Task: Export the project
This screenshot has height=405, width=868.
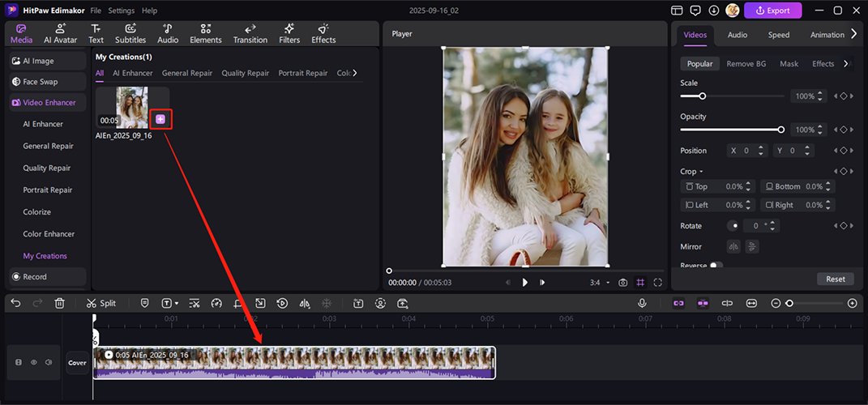Action: [x=773, y=11]
